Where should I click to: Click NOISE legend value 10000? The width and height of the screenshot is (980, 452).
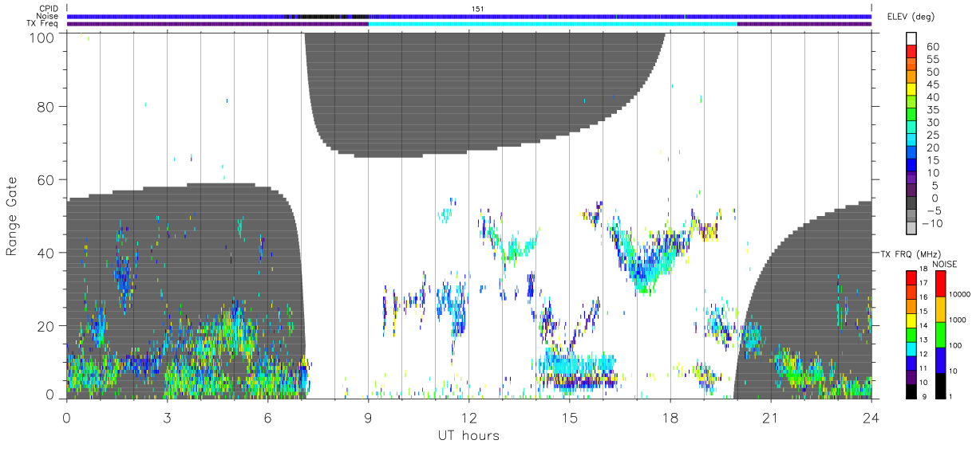tap(959, 294)
